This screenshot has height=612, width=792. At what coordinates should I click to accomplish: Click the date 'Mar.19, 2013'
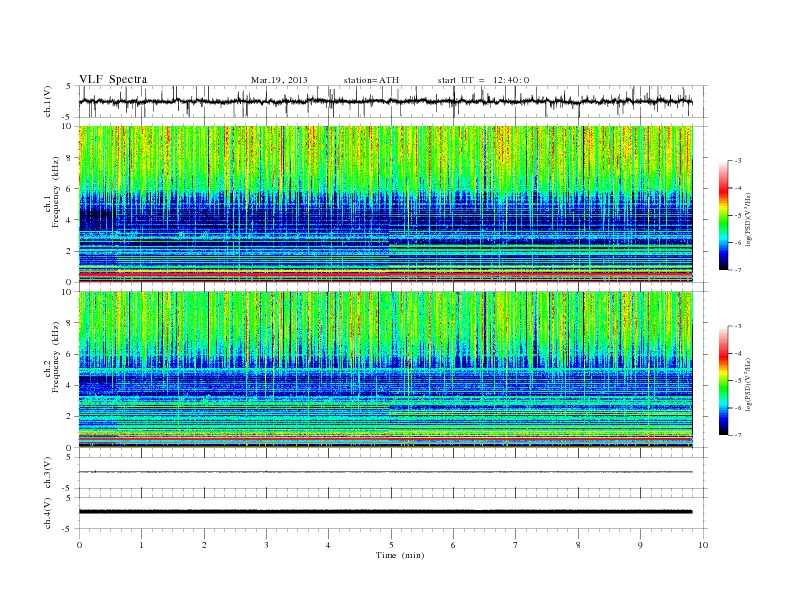pyautogui.click(x=279, y=80)
